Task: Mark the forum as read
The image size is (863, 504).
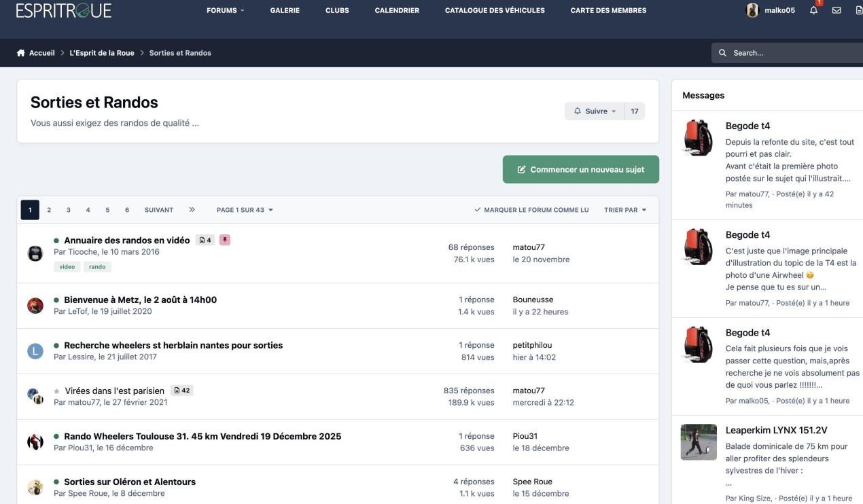Action: pos(531,210)
